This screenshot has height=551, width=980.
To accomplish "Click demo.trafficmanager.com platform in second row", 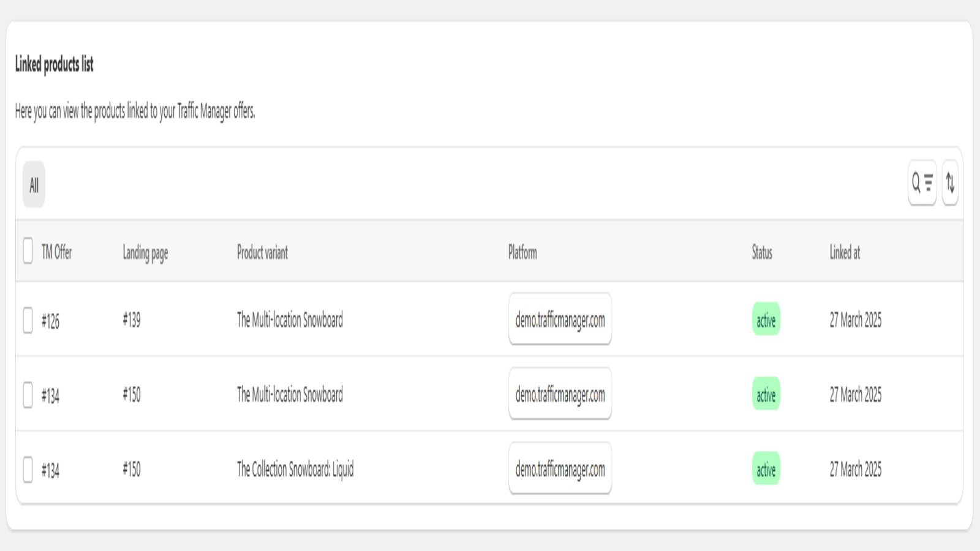I will 560,394.
